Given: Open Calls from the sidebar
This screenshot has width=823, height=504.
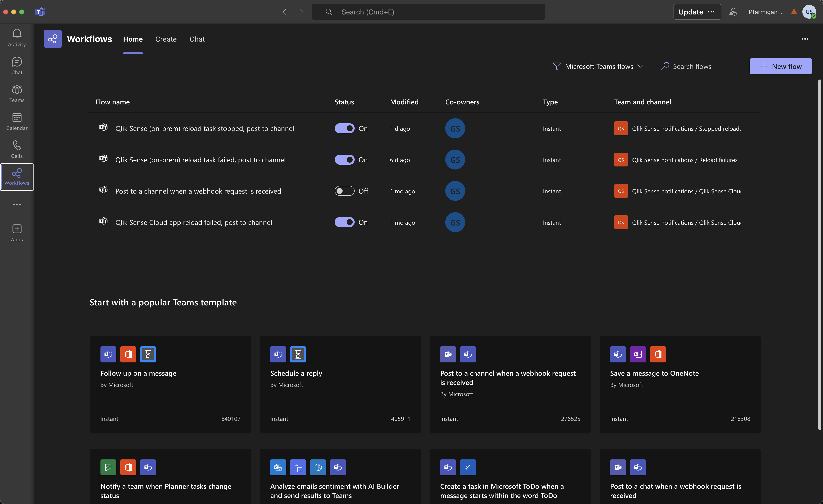Looking at the screenshot, I should pyautogui.click(x=17, y=149).
